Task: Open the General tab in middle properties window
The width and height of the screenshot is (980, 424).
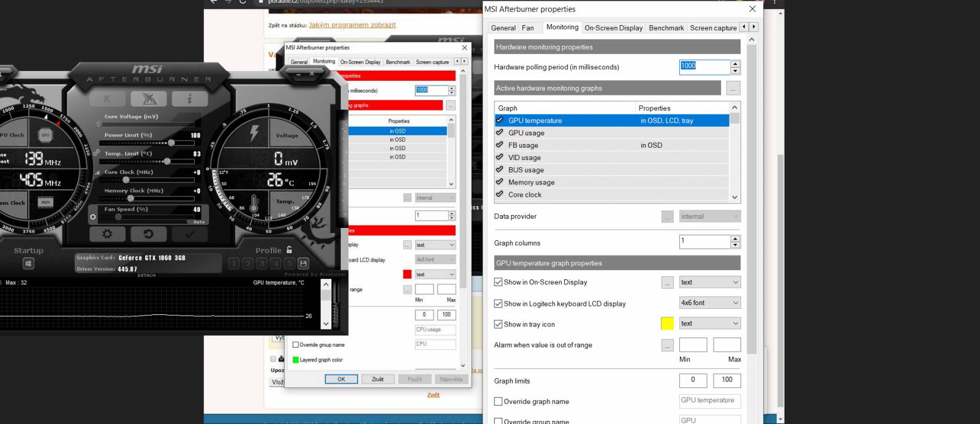Action: pos(299,62)
